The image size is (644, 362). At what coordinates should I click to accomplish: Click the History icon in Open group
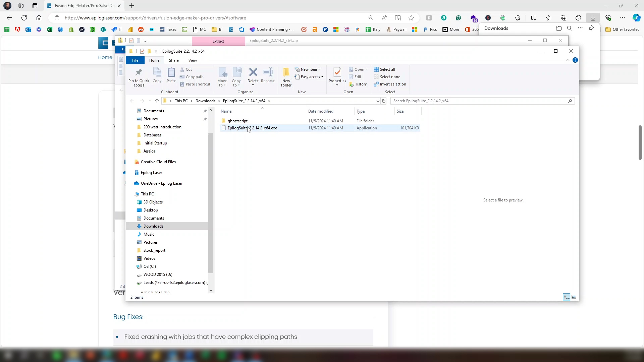(x=358, y=84)
